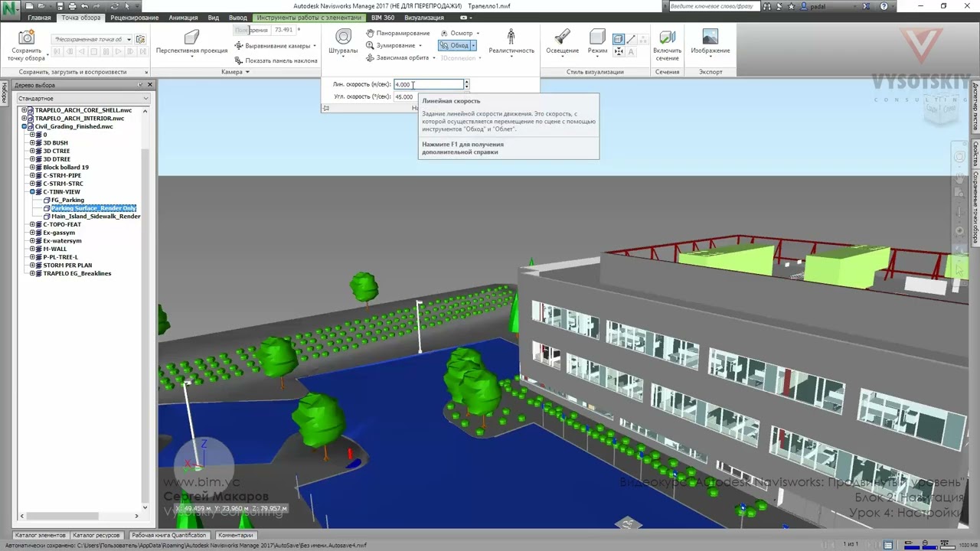
Task: Click the Print icon in quick access toolbar
Action: 73,6
